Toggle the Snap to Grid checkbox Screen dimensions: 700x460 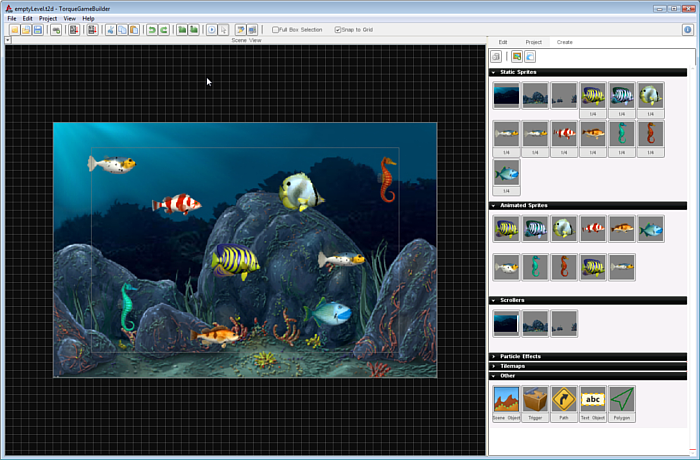coord(338,30)
